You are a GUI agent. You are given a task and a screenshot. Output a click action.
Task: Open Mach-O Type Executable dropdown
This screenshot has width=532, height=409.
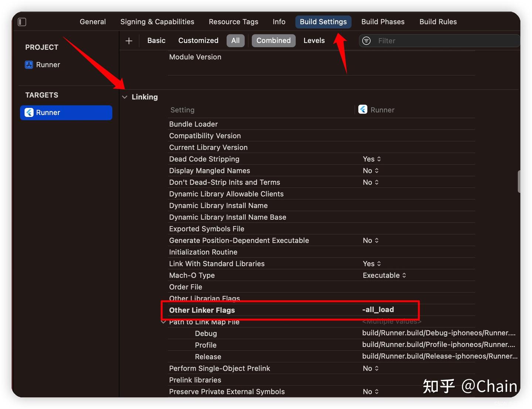point(384,276)
